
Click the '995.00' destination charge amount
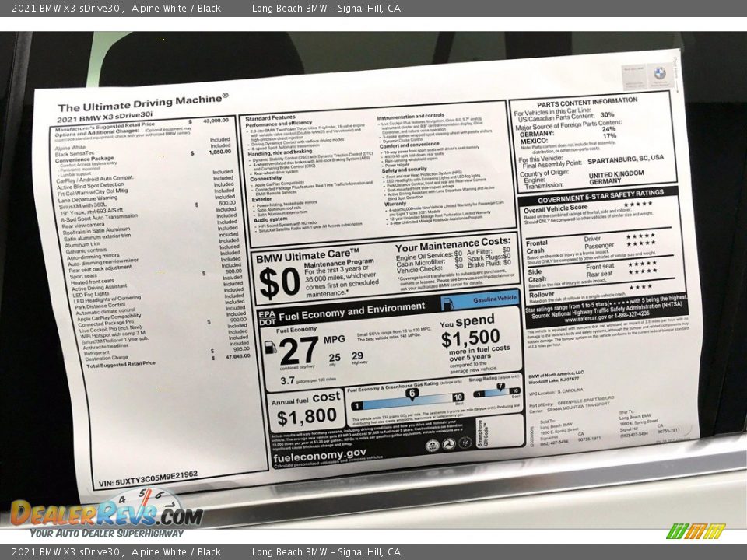241,349
